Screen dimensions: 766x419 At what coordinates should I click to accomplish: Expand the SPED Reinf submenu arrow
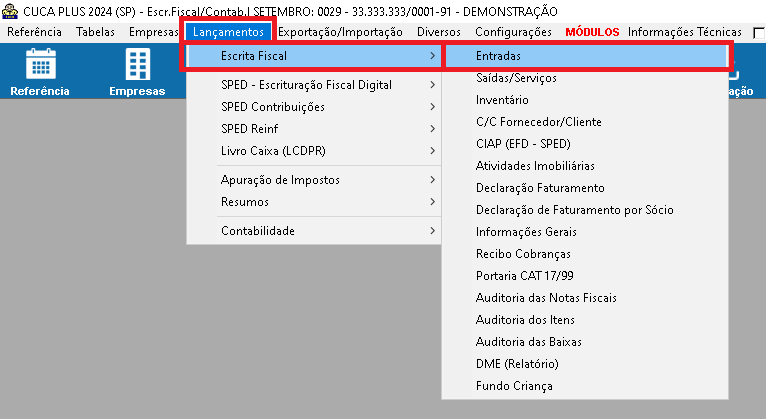click(432, 129)
